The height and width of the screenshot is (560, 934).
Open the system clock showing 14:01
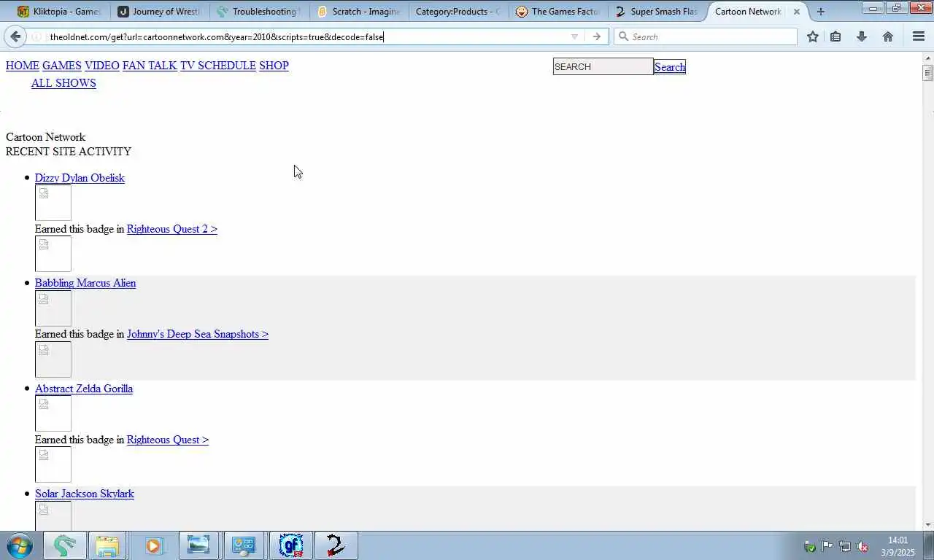click(x=898, y=546)
